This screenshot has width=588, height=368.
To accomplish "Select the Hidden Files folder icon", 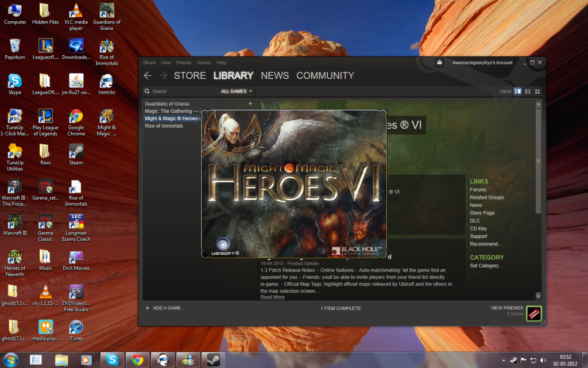I will 45,14.
